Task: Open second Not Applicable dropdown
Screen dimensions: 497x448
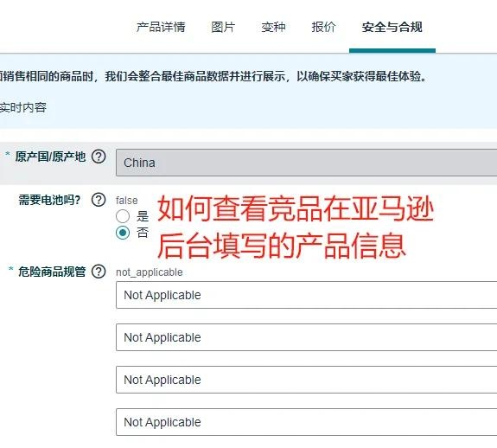Action: tap(307, 337)
